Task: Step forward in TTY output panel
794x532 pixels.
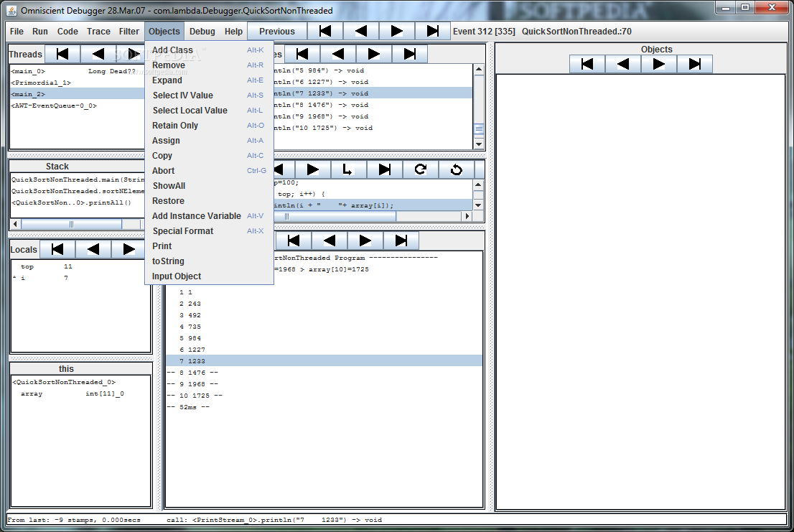Action: pyautogui.click(x=365, y=241)
